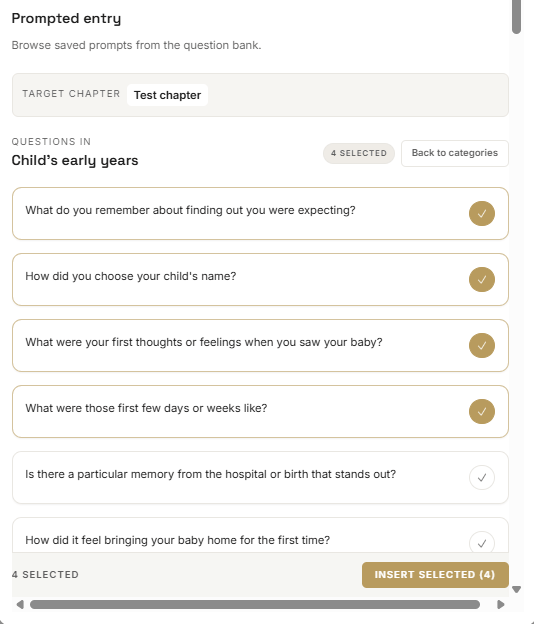Click the vertical scrollbar thumb
This screenshot has height=624, width=534.
[x=516, y=17]
